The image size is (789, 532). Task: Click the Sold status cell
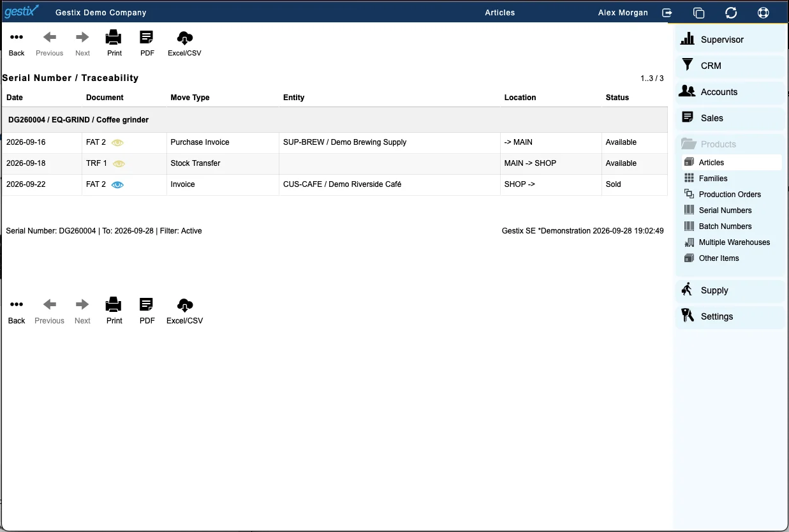[635, 185]
